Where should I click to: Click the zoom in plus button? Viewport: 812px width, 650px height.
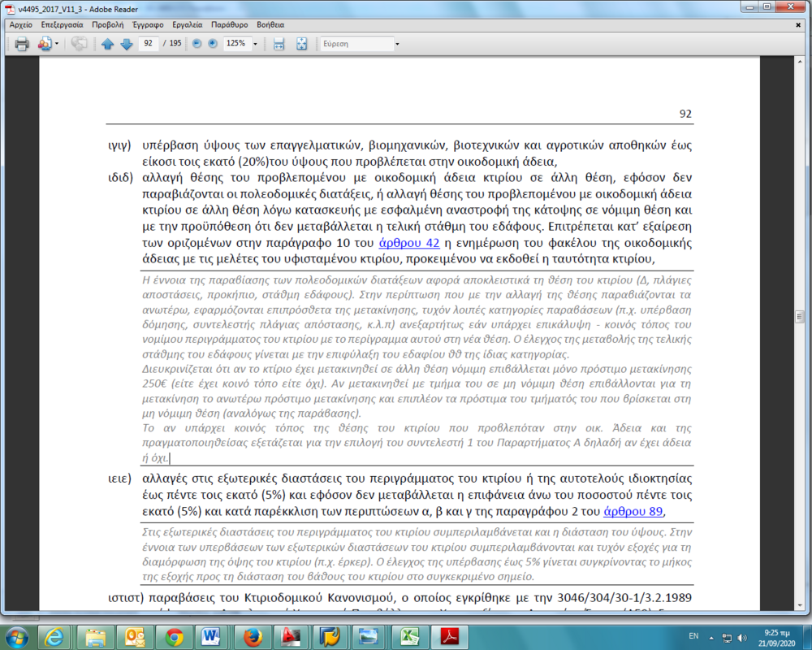(x=213, y=44)
